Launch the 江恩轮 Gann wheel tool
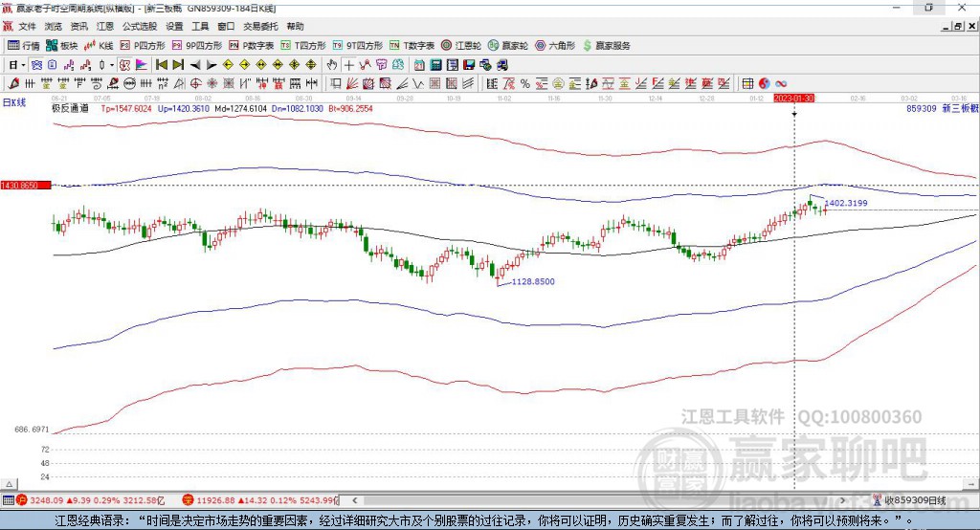 click(461, 46)
